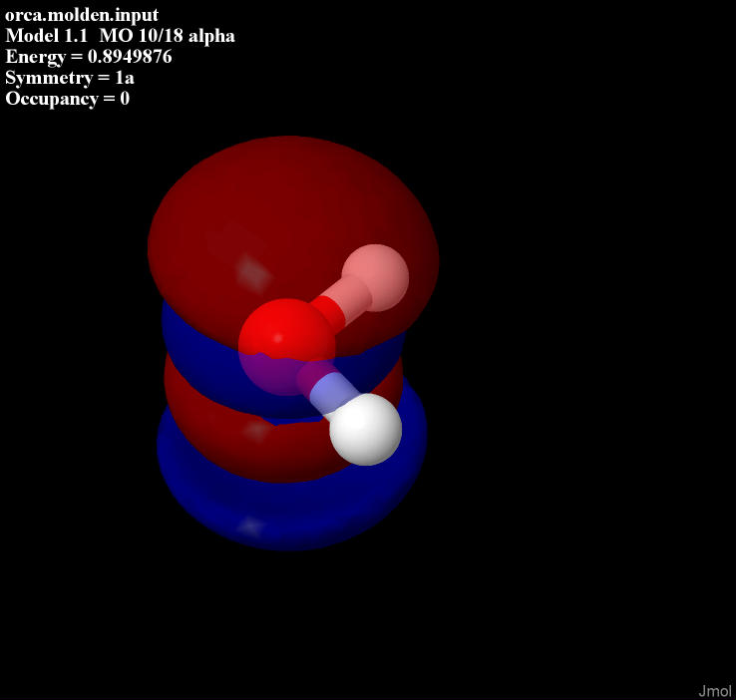Screen dimensions: 736x700
Task: Click the bond between oxygen and upper hydrogen
Action: [x=341, y=305]
